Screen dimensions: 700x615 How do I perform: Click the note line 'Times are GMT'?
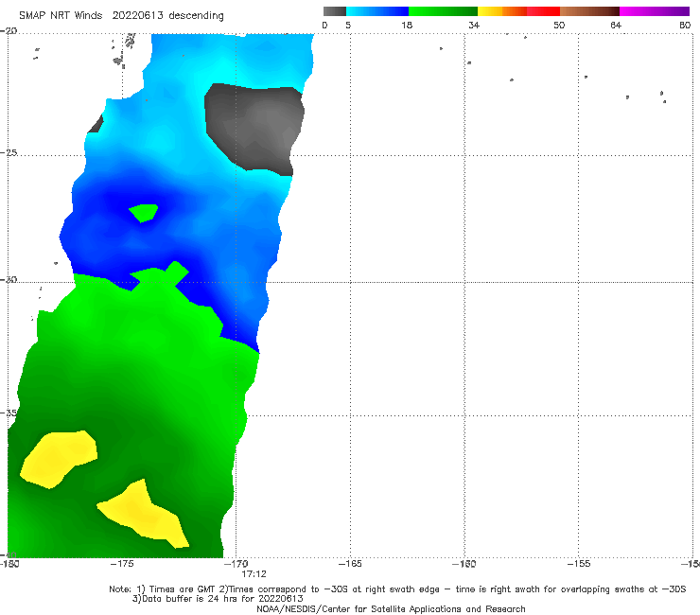click(x=397, y=589)
